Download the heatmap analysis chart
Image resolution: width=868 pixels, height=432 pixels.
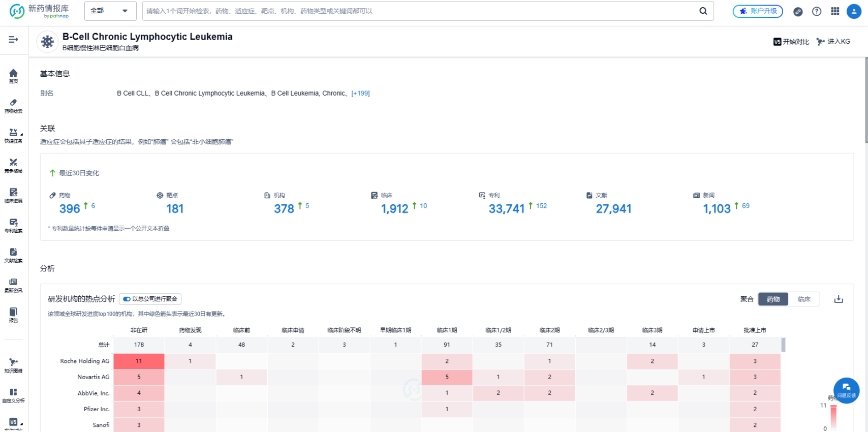(x=839, y=299)
